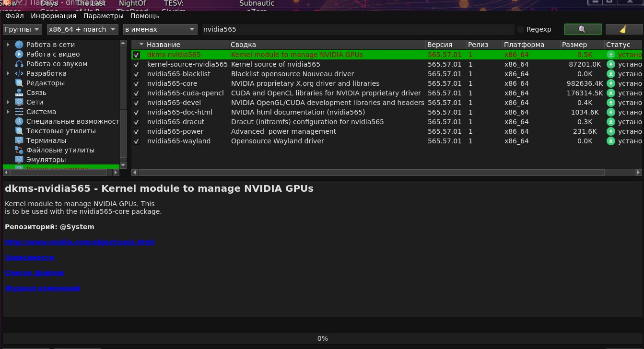Click the status icon of kernel-source-nvidia565

(611, 64)
